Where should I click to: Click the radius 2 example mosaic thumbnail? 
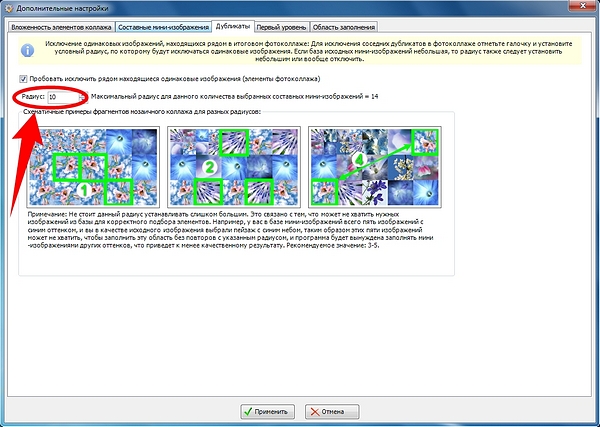tap(234, 167)
